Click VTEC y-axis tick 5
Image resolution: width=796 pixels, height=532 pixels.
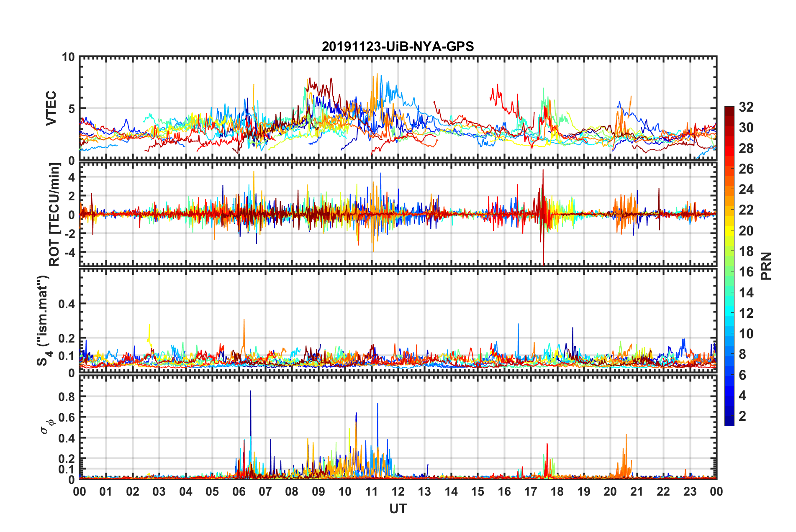click(72, 109)
